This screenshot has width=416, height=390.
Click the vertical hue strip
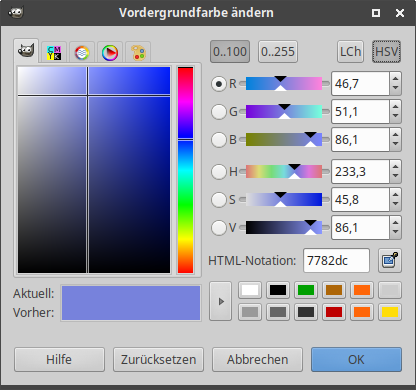pos(185,170)
